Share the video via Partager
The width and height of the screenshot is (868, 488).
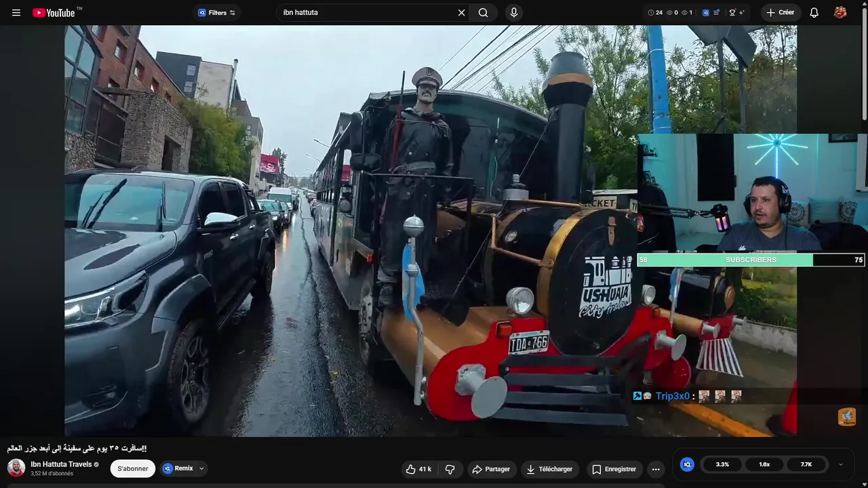pos(491,469)
